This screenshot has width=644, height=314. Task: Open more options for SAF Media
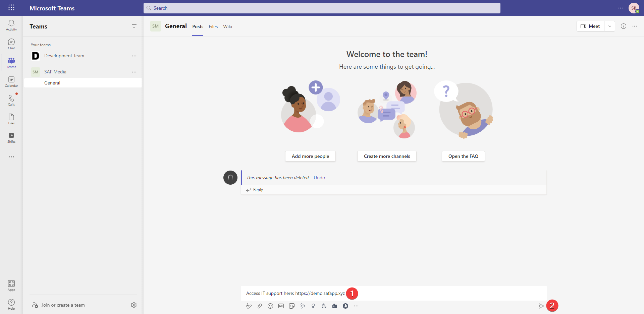pos(134,72)
